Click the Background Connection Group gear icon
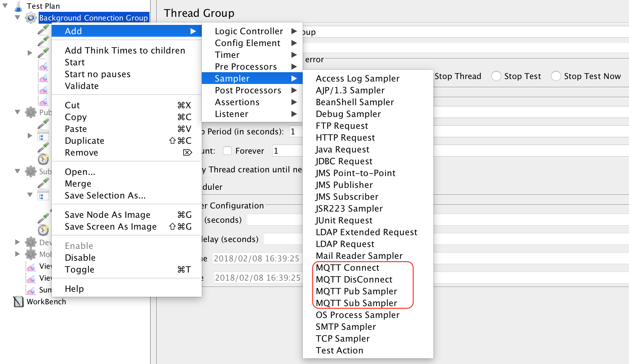Image resolution: width=629 pixels, height=364 pixels. coord(31,18)
